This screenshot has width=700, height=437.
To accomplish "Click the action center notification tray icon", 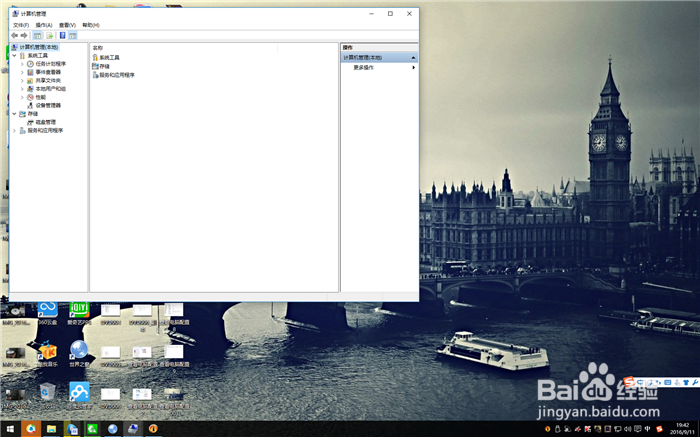I will pyautogui.click(x=638, y=429).
